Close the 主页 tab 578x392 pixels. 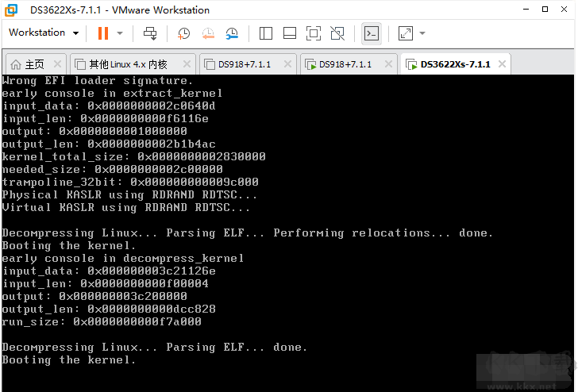57,64
